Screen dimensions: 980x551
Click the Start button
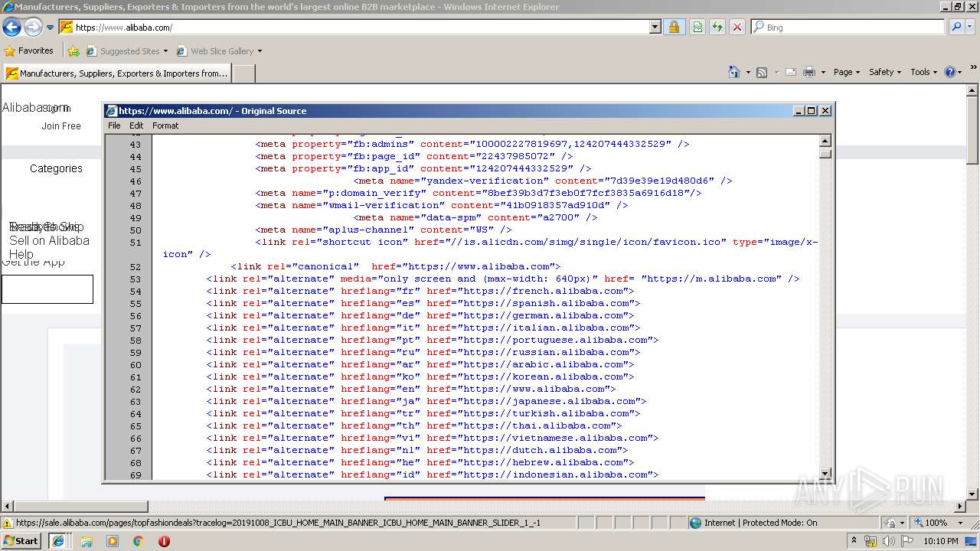tap(21, 541)
